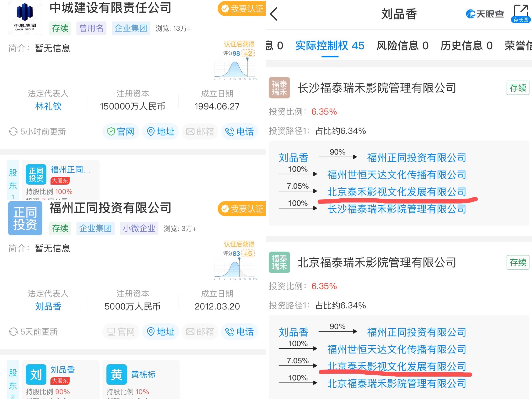The width and height of the screenshot is (532, 399).
Task: Tap 存续 tag on 北京福泰瑞禾 card
Action: 518,262
